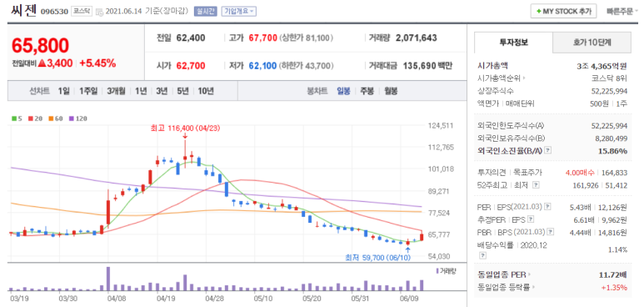Select the 주봉 weekly candle chart
Viewport: 644px width, 307px height.
367,91
